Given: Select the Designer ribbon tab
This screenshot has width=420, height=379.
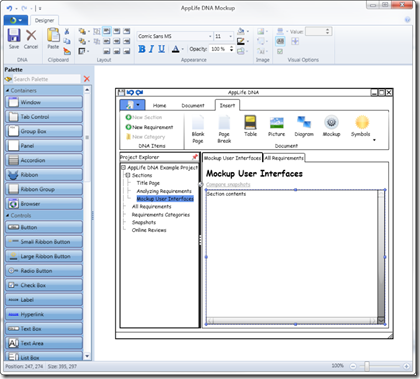Looking at the screenshot, I should 44,20.
